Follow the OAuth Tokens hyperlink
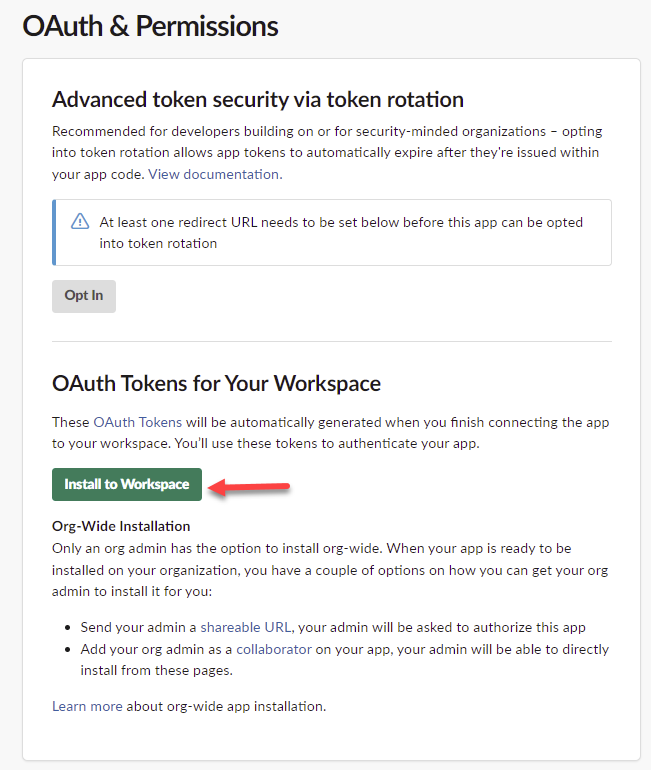This screenshot has height=770, width=653. (x=130, y=422)
